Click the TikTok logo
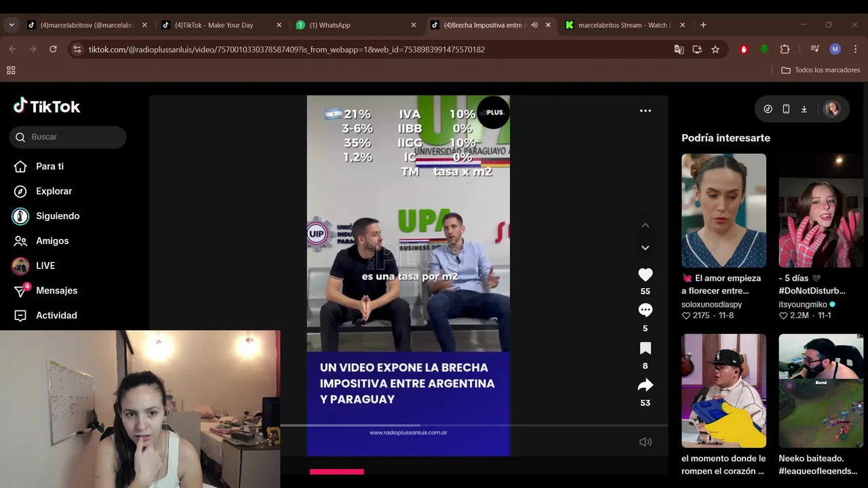The width and height of the screenshot is (868, 488). pyautogui.click(x=47, y=106)
